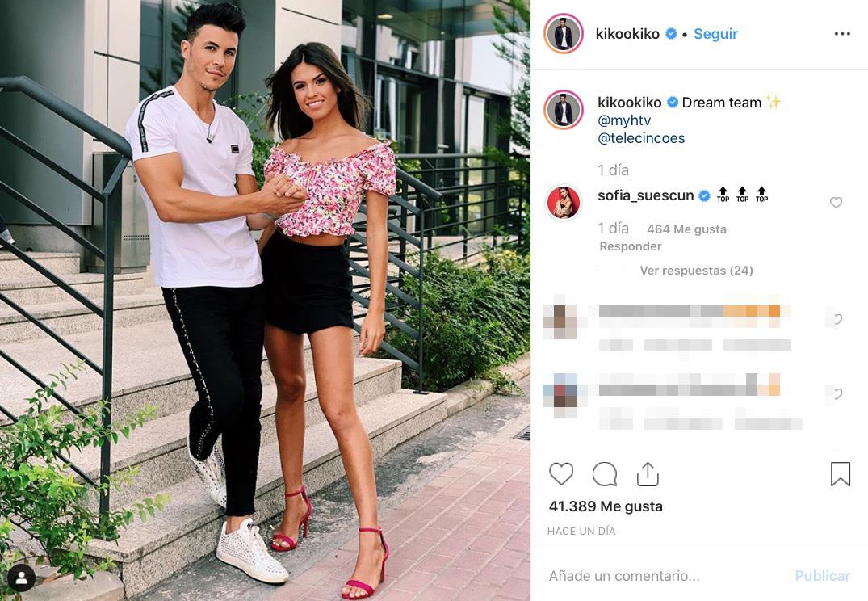This screenshot has width=868, height=601.
Task: Expand Ver respuestas (24) replies
Action: (x=696, y=271)
